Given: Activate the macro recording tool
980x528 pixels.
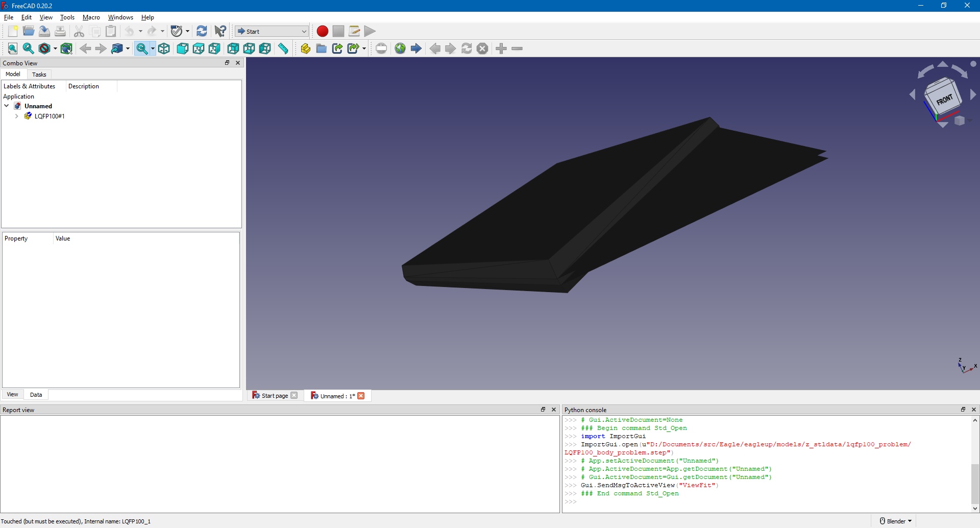Looking at the screenshot, I should coord(322,31).
